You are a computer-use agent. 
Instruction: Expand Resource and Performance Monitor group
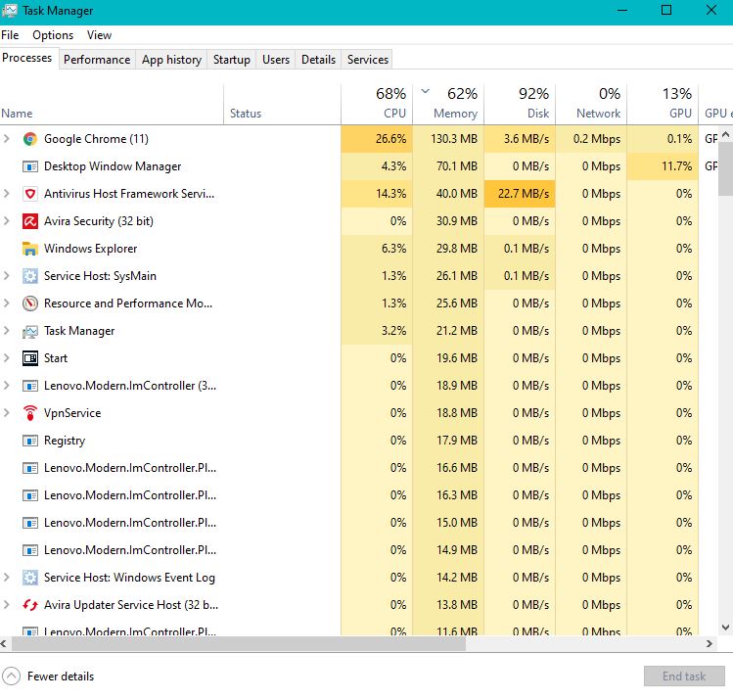coord(7,303)
